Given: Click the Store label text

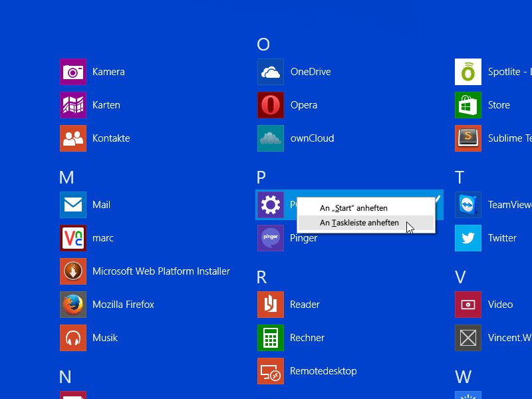Looking at the screenshot, I should 499,105.
